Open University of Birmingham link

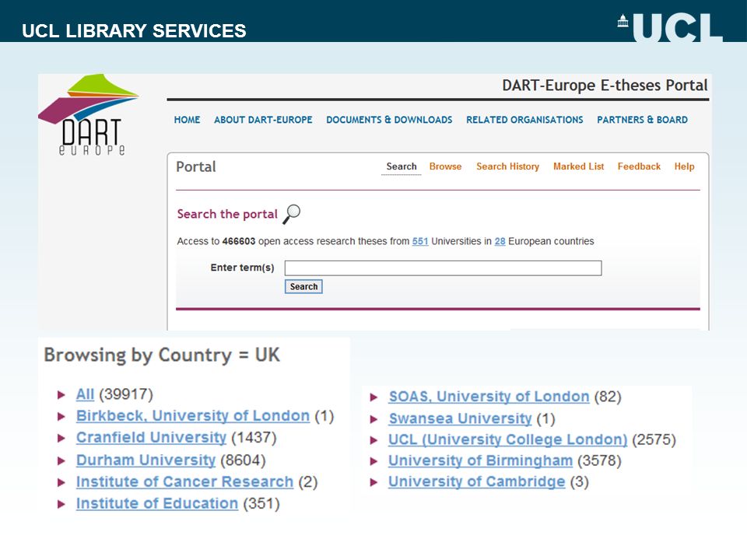[x=481, y=461]
